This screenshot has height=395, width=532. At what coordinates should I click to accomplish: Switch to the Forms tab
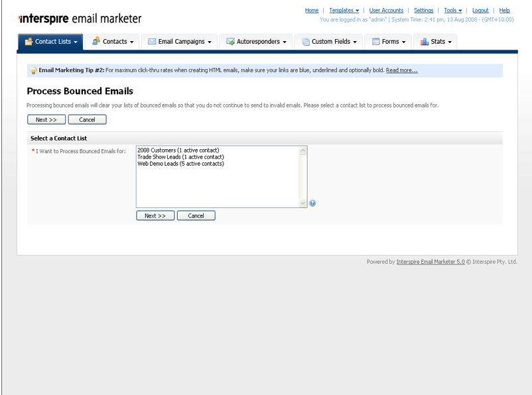388,42
